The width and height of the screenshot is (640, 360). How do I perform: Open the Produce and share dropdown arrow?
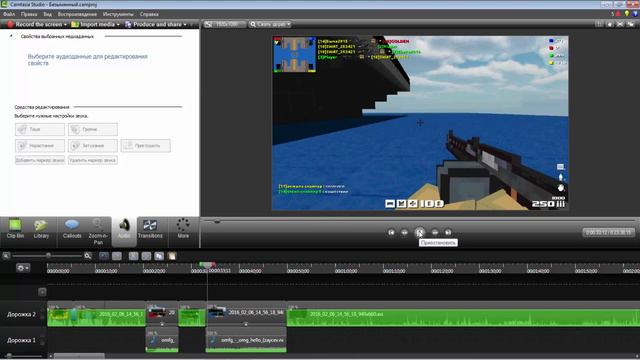coord(185,24)
